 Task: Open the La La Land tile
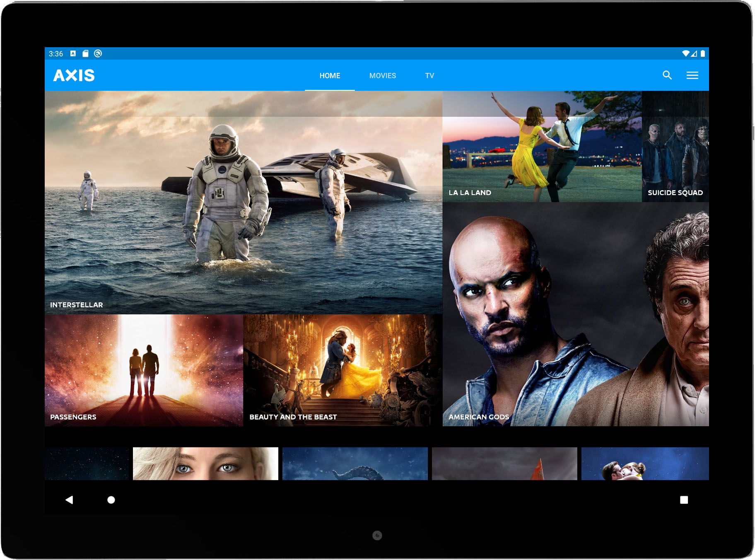[542, 147]
